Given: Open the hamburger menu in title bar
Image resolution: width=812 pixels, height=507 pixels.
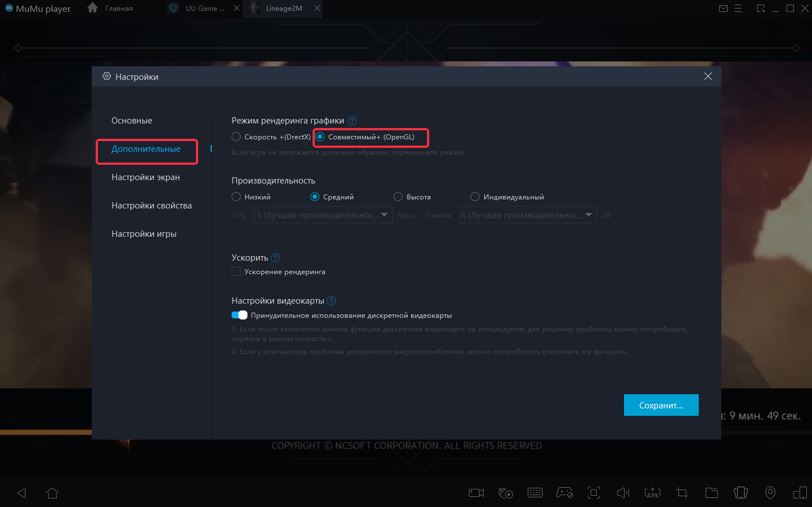Looking at the screenshot, I should pyautogui.click(x=738, y=8).
